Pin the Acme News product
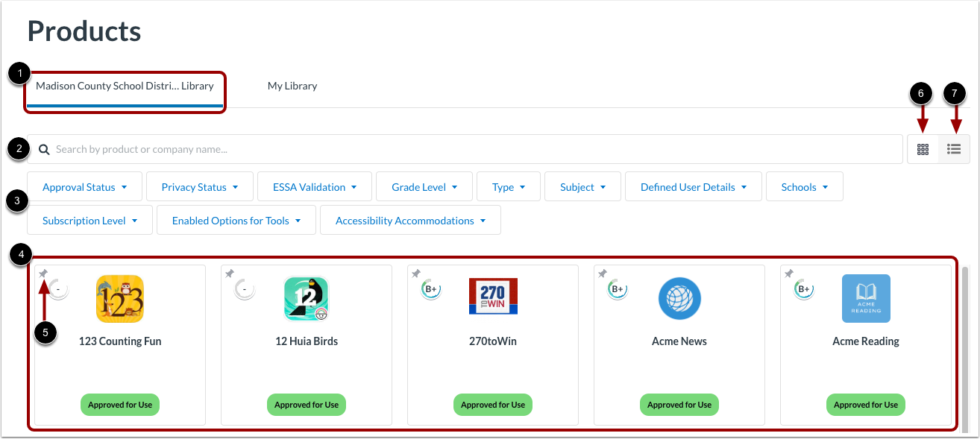The height and width of the screenshot is (439, 980). click(x=603, y=274)
